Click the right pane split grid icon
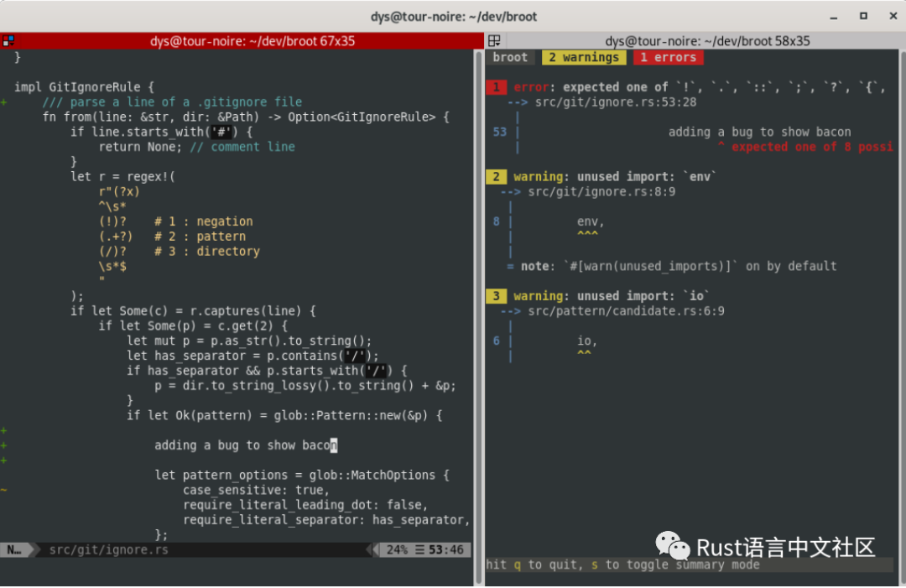Image resolution: width=906 pixels, height=588 pixels. tap(494, 41)
